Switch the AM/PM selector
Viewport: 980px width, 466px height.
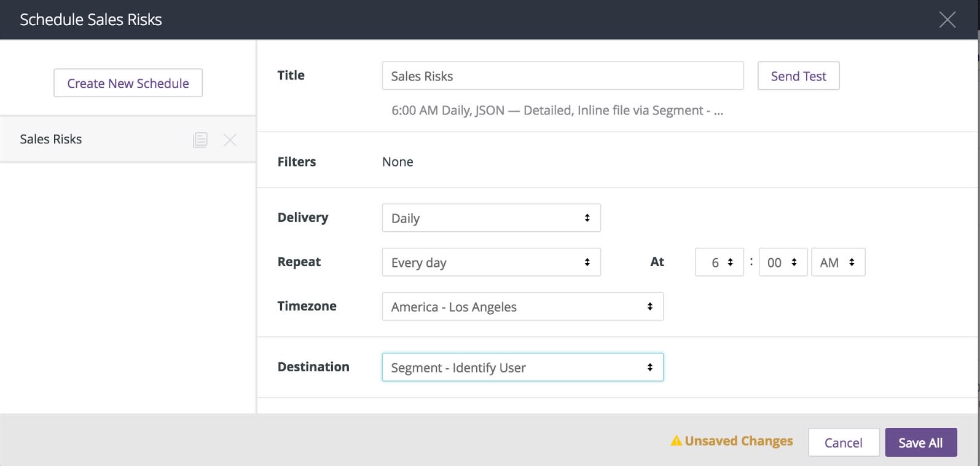tap(837, 263)
